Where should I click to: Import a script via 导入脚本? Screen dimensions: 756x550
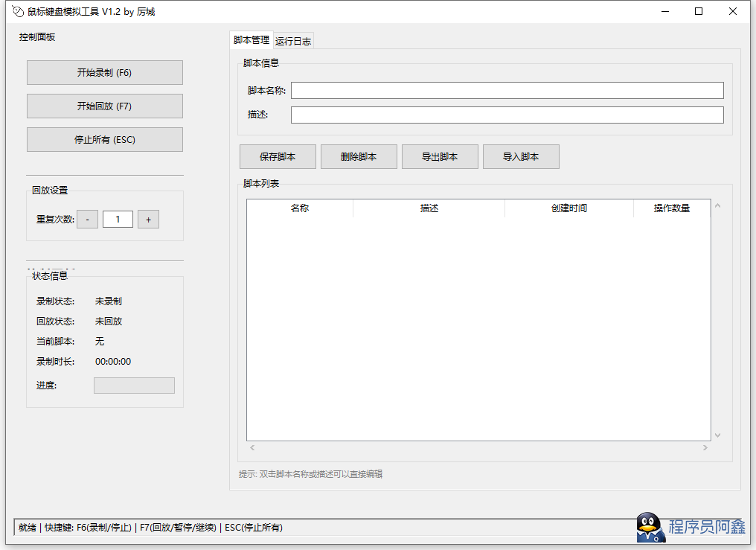click(521, 157)
